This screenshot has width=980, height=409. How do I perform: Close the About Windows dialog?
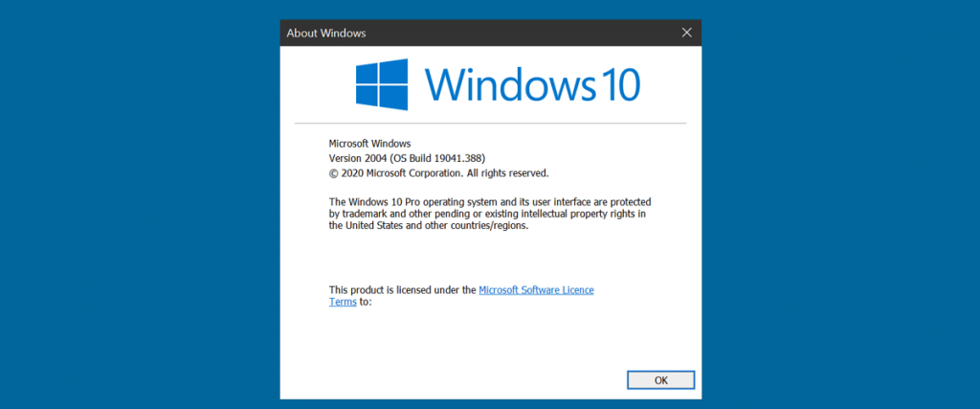[x=686, y=33]
